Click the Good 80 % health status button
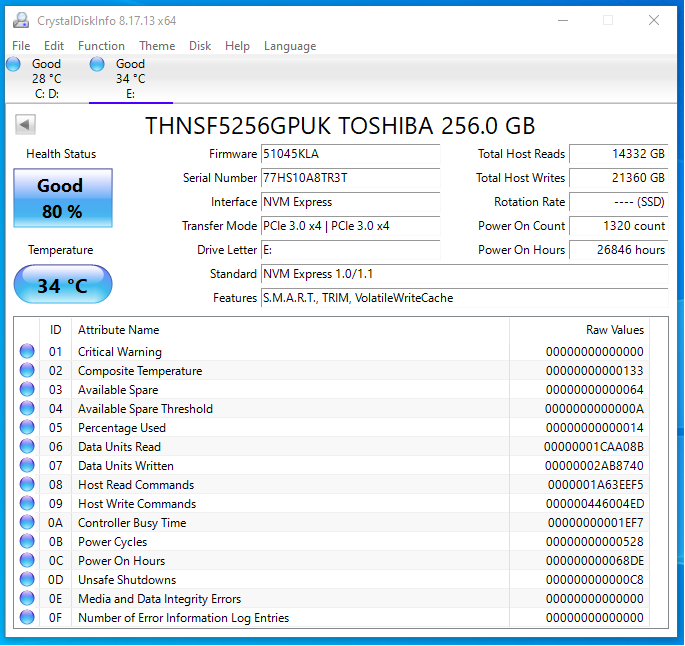Screen dimensions: 685x646 (x=62, y=198)
